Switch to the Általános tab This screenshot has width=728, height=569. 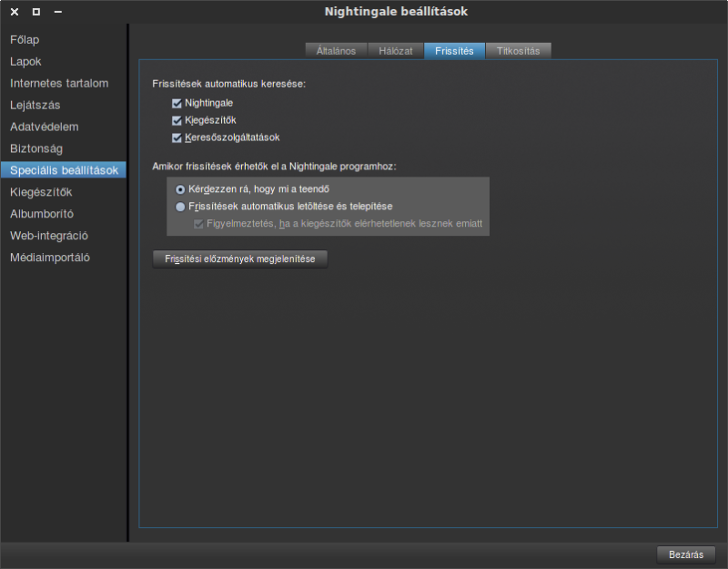point(336,51)
